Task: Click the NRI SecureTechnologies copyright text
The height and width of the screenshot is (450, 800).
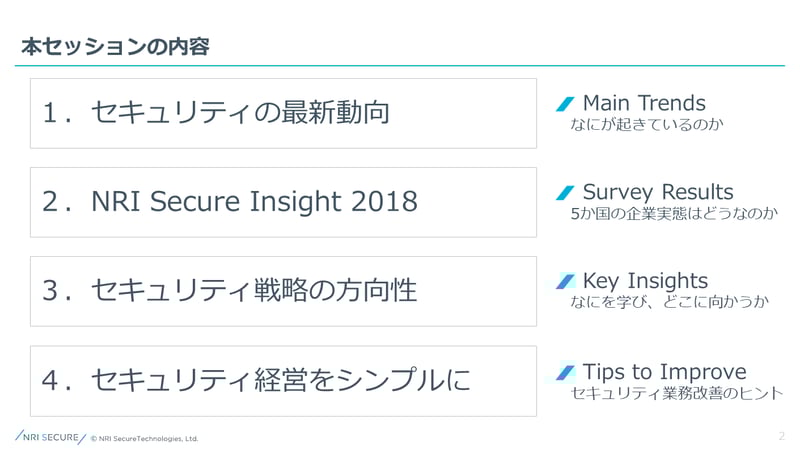Action: pyautogui.click(x=144, y=438)
